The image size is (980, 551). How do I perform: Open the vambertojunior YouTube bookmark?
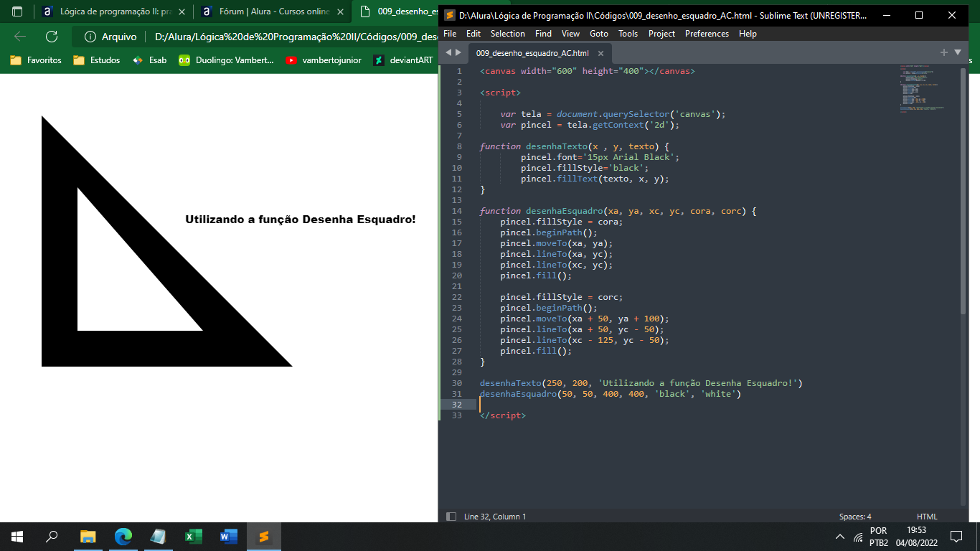323,60
